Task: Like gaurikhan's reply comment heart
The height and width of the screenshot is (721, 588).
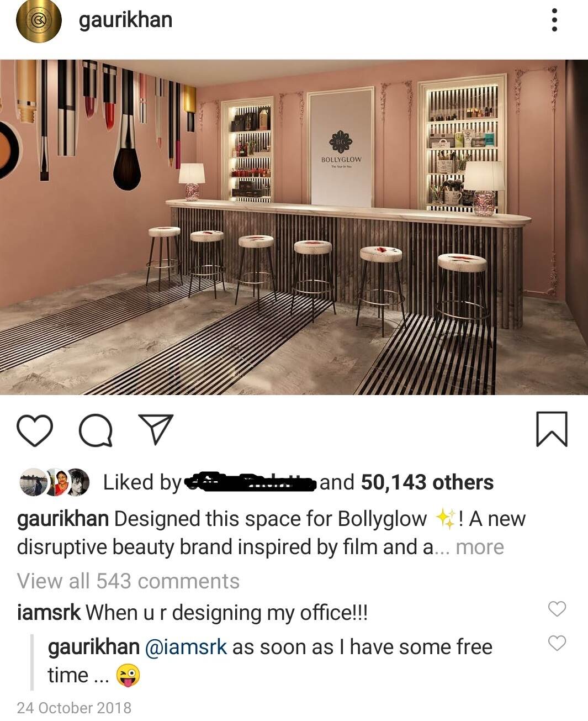Action: [x=557, y=643]
